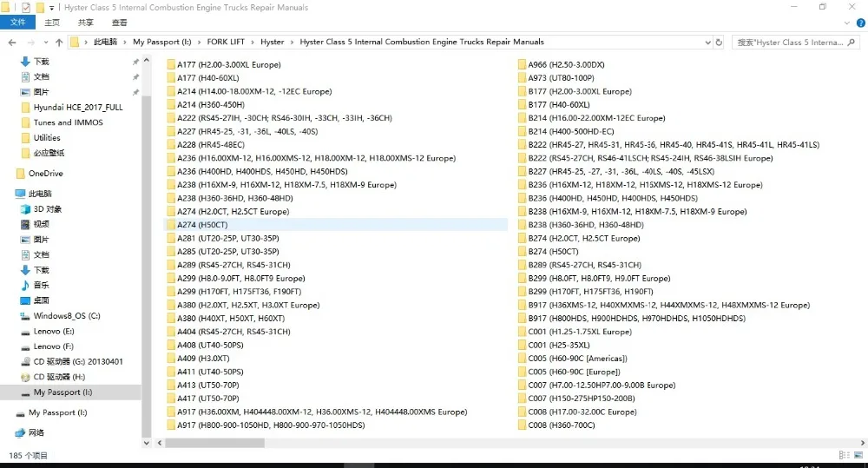Select A380 (H40XT, H50XT, H60XT) folder name

tap(231, 319)
